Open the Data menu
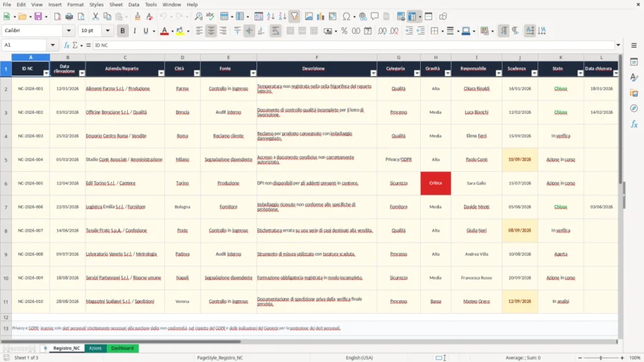 [x=133, y=4]
